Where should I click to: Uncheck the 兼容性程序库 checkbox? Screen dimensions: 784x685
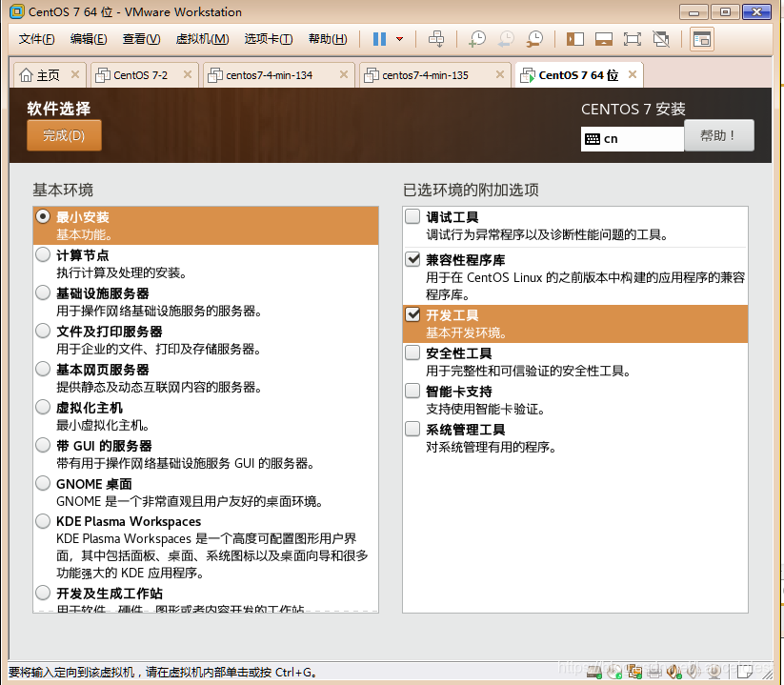coord(412,259)
